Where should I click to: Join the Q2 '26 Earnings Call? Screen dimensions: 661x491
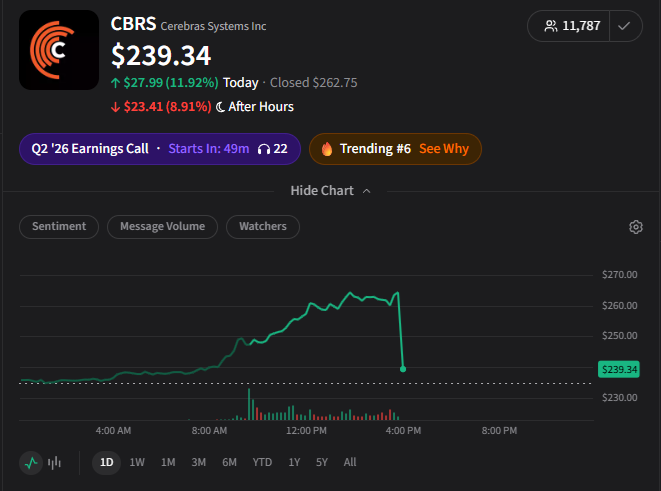[160, 149]
